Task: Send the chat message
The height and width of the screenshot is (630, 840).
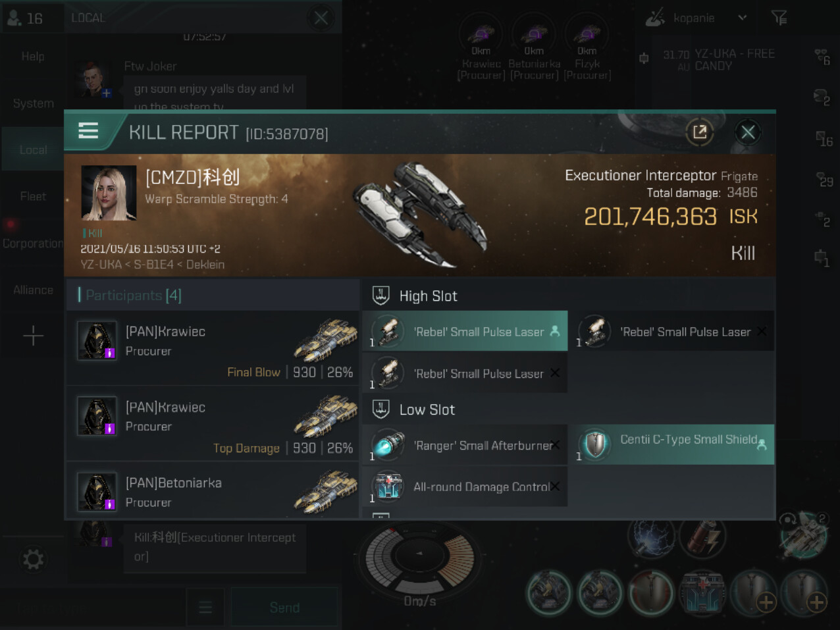Action: point(284,607)
